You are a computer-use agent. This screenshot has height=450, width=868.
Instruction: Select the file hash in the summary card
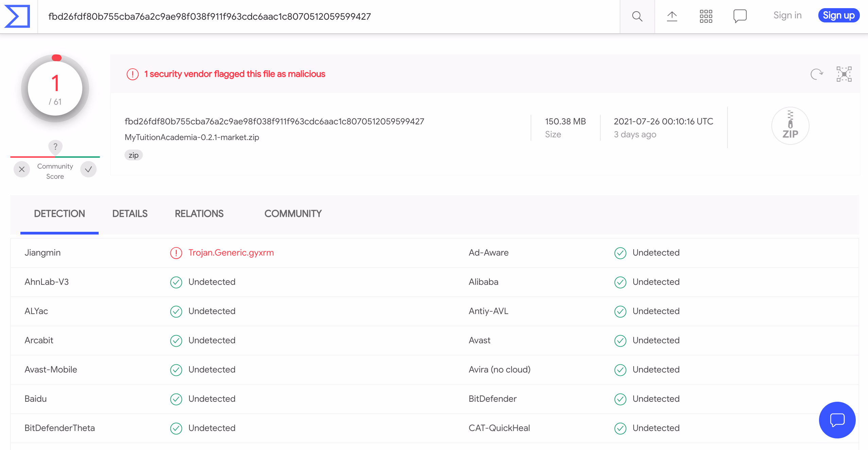274,121
